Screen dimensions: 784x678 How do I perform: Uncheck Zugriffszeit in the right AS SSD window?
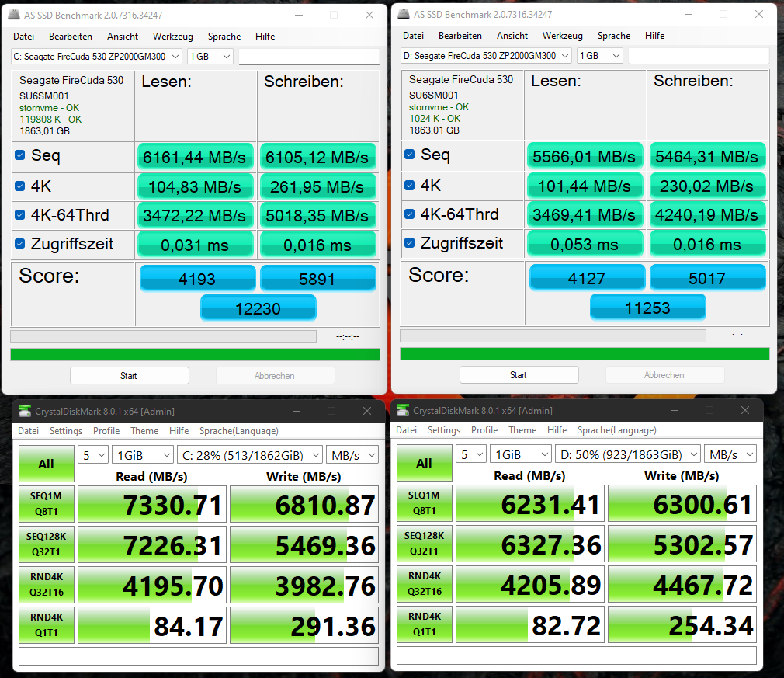[x=408, y=242]
